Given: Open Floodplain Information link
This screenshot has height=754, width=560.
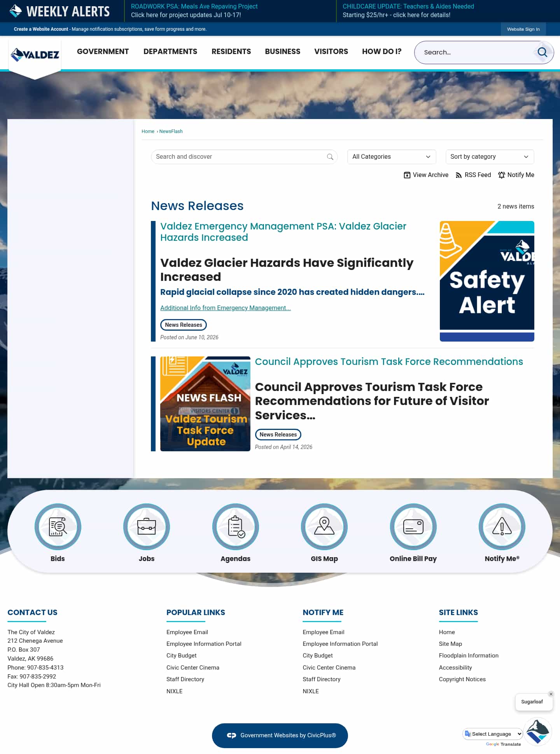Looking at the screenshot, I should 469,656.
